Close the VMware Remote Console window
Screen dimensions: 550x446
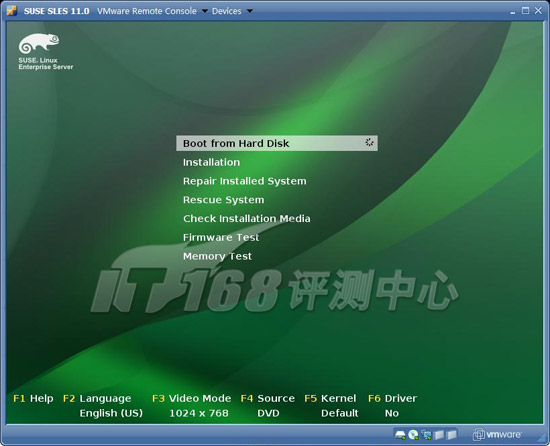coord(538,11)
